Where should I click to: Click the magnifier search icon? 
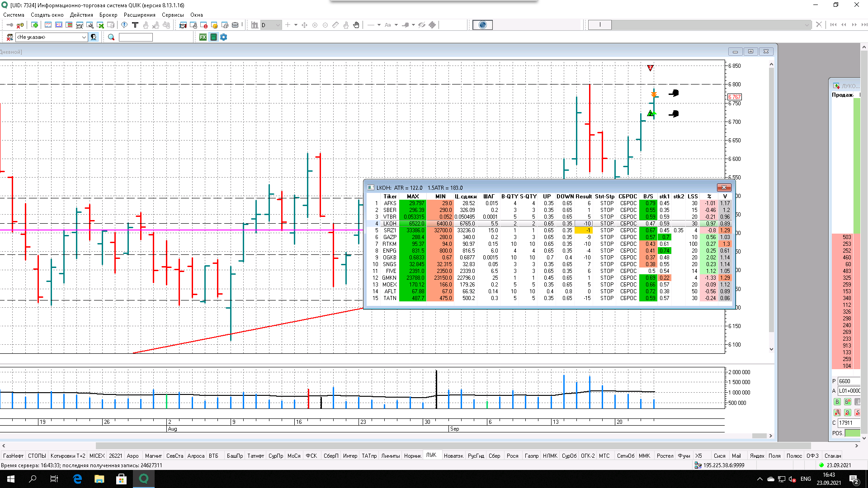coord(111,37)
